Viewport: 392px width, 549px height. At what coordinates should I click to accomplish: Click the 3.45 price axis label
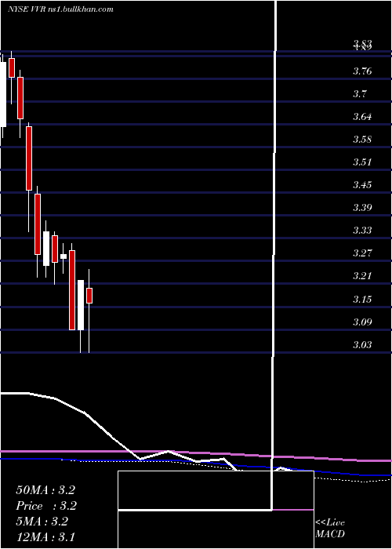[x=362, y=185]
